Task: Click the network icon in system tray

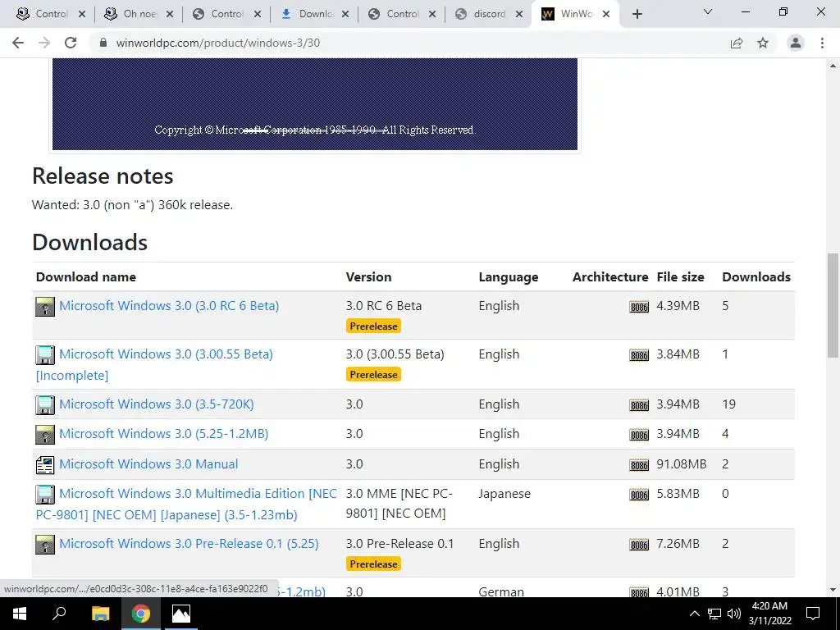Action: click(714, 614)
